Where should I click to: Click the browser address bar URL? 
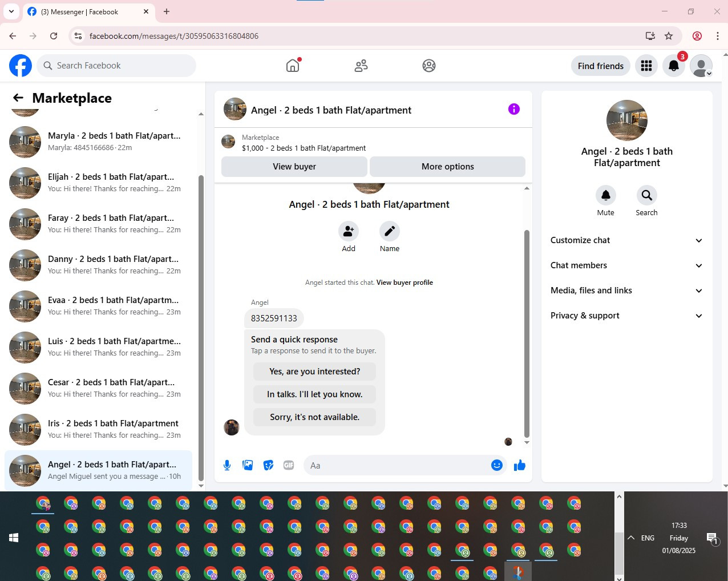coord(174,36)
